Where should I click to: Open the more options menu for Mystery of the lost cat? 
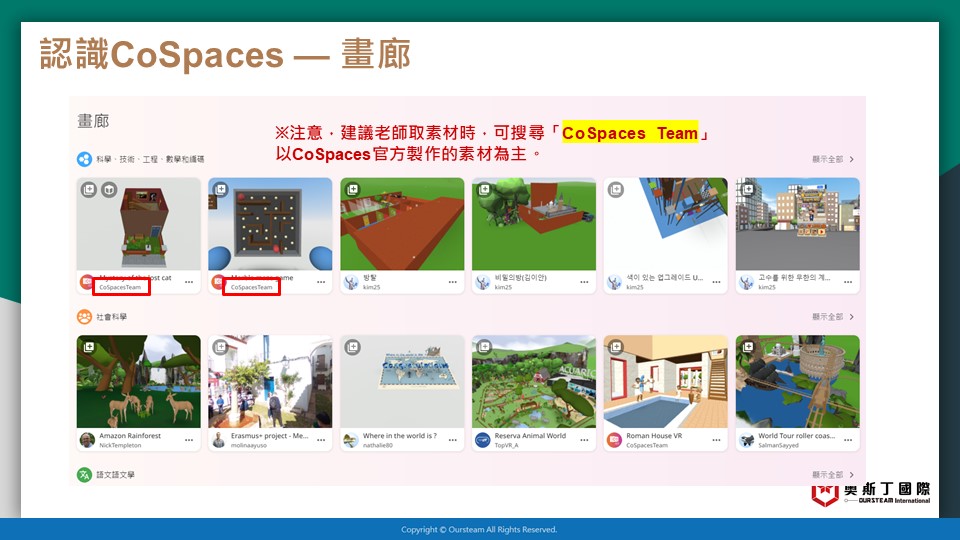189,282
